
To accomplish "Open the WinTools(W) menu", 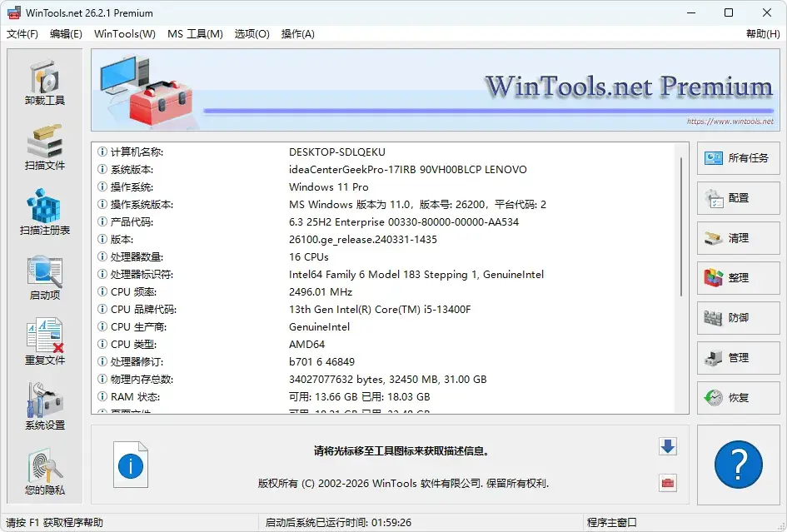I will coord(124,33).
